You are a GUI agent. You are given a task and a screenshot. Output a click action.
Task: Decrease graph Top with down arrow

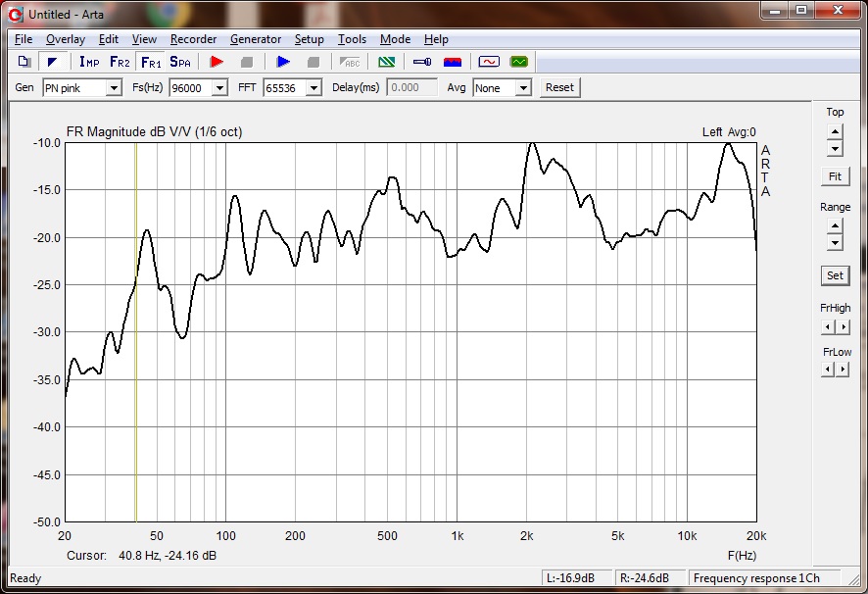835,148
